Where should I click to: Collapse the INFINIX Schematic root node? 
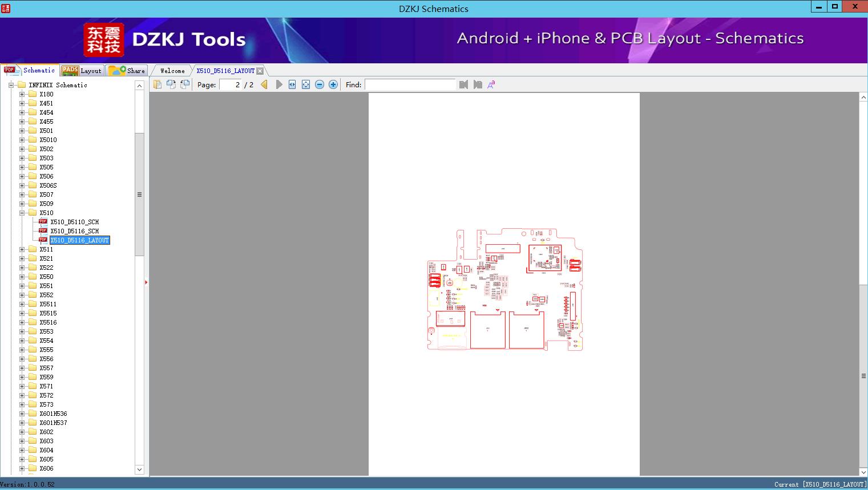11,85
